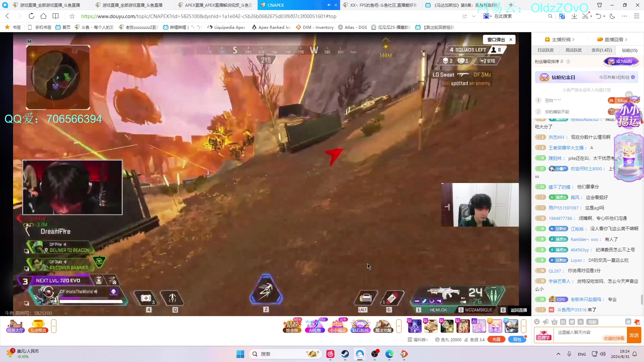Reload the page with the refresh icon

click(31, 16)
